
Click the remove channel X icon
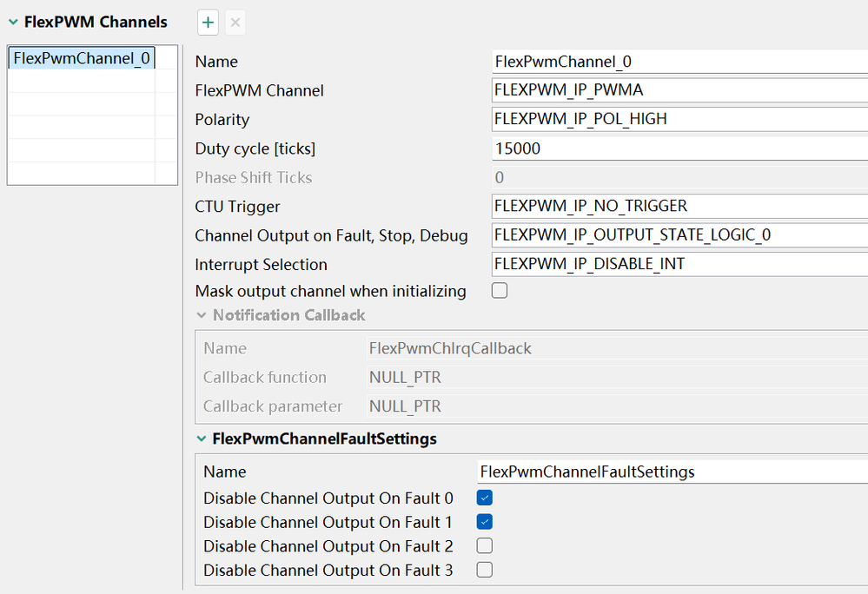[235, 23]
